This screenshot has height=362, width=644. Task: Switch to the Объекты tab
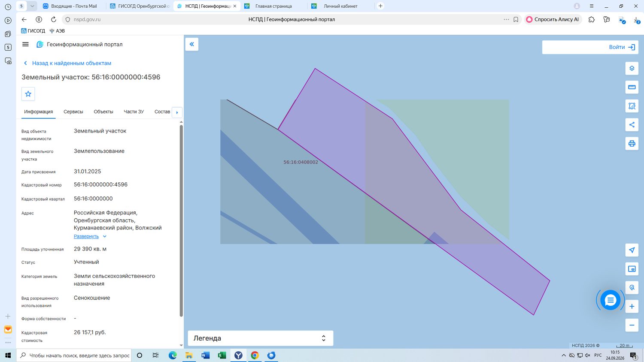click(103, 112)
